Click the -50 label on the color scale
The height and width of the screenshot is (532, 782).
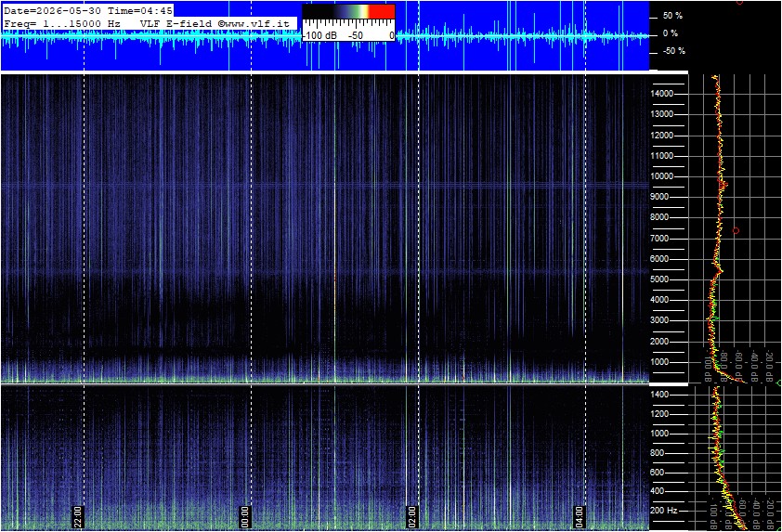point(356,36)
